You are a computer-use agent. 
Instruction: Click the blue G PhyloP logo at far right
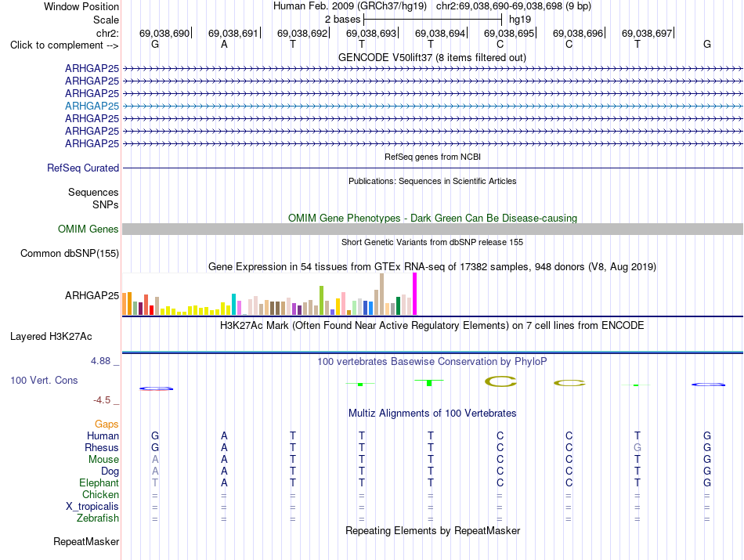point(708,385)
